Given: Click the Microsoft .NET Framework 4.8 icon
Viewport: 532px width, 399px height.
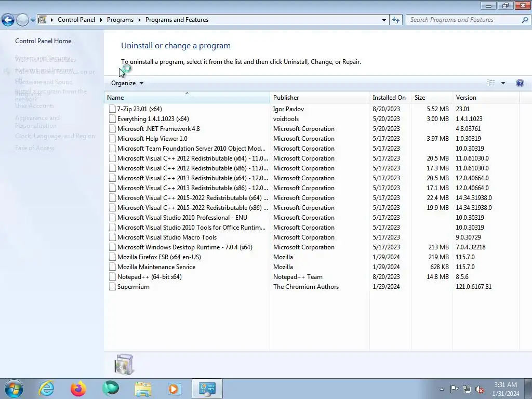Looking at the screenshot, I should 112,128.
